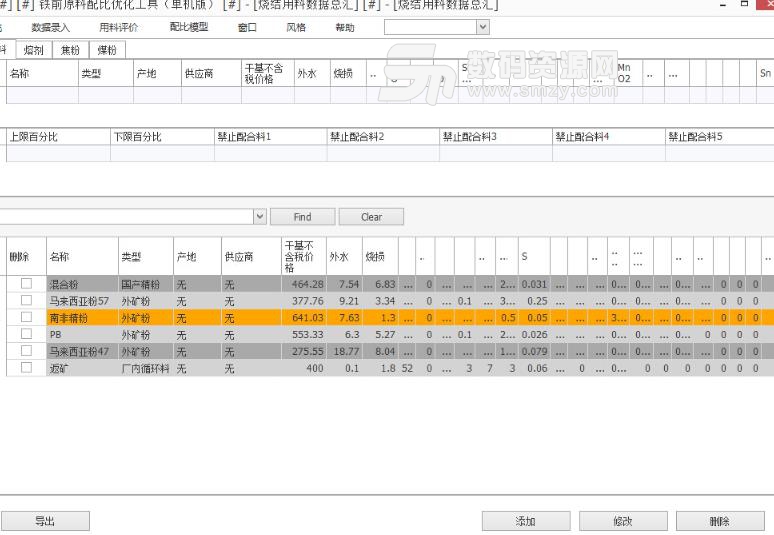Open the 窗口 menu
Screen dimensions: 774x535
pos(247,28)
